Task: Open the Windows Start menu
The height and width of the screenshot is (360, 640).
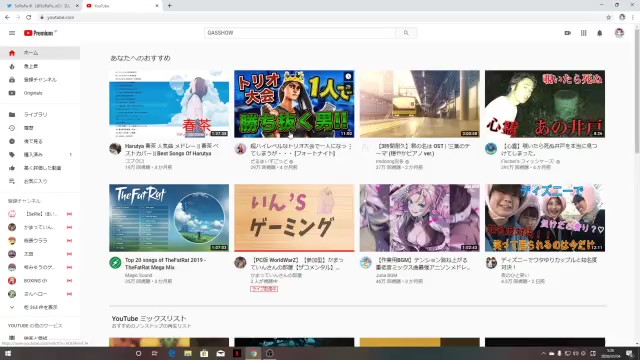Action: coord(7,353)
